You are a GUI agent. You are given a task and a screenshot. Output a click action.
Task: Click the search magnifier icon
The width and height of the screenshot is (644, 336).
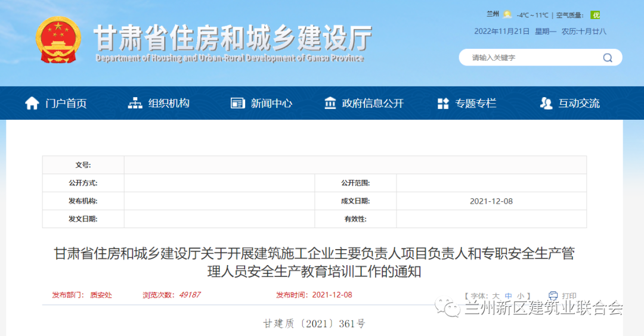pos(608,58)
